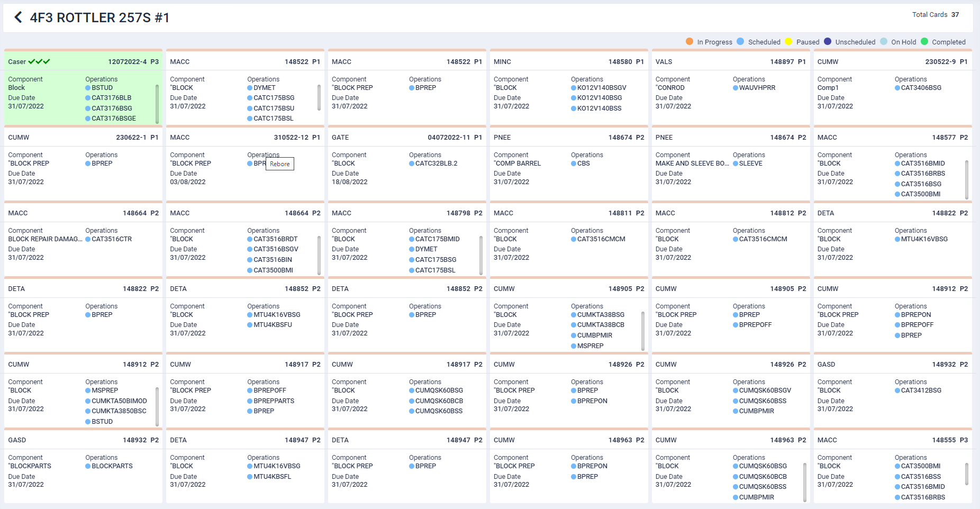Go back using the arrow beside the title

[19, 17]
